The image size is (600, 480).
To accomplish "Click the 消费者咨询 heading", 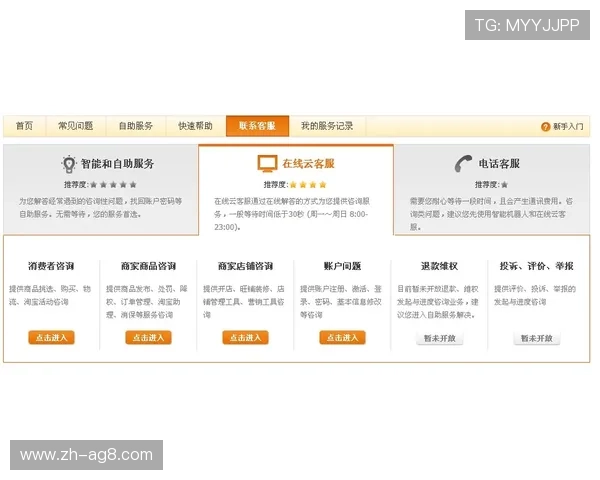I will [51, 266].
